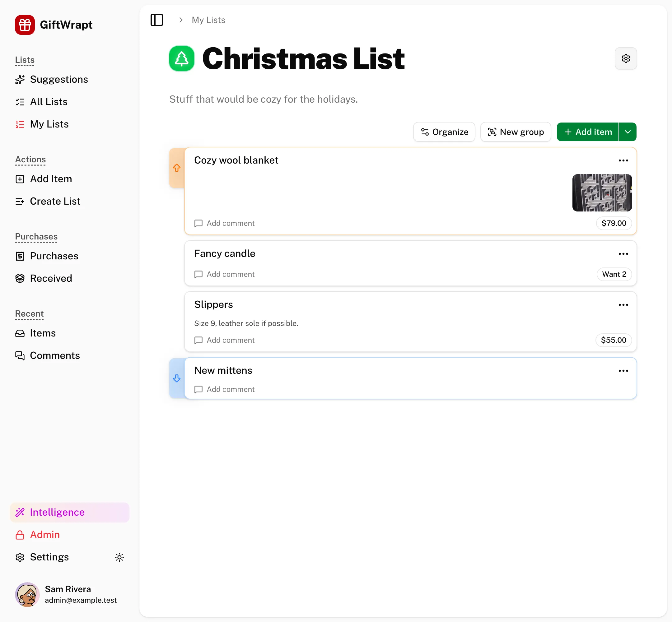
Task: Click the Want 2 quantity badge
Action: (x=614, y=274)
